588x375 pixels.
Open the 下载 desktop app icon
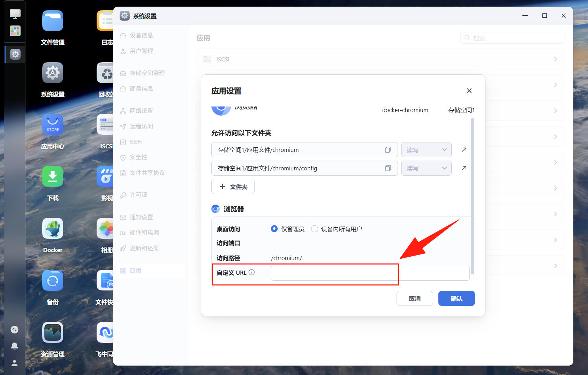click(x=53, y=177)
